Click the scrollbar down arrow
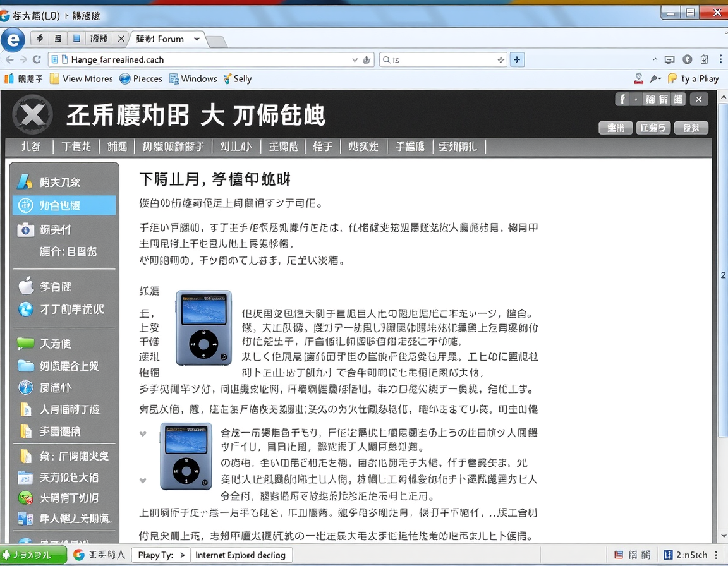The width and height of the screenshot is (728, 566). pos(723,536)
